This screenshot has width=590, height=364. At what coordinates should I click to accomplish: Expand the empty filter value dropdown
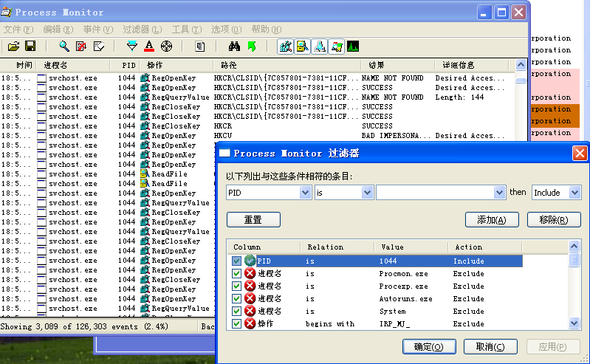coord(499,193)
